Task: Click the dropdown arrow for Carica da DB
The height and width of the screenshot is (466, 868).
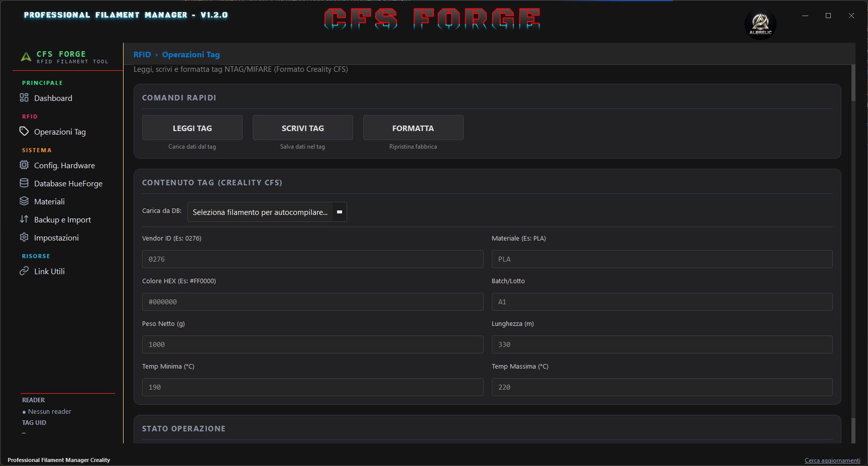Action: (x=340, y=212)
